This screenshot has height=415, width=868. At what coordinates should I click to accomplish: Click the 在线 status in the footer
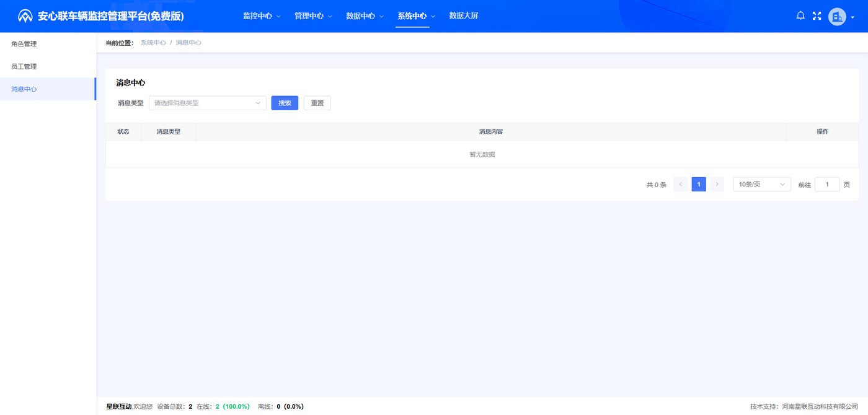click(223, 406)
